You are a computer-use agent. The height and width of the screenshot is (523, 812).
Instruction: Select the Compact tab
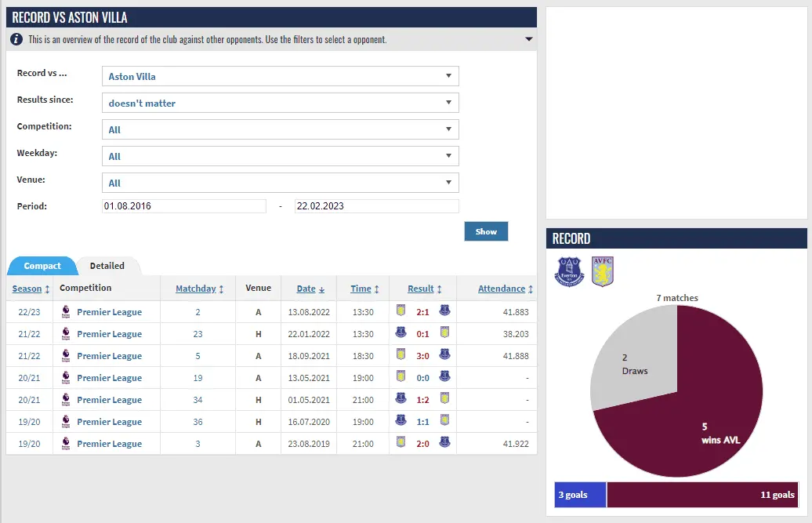pos(42,266)
